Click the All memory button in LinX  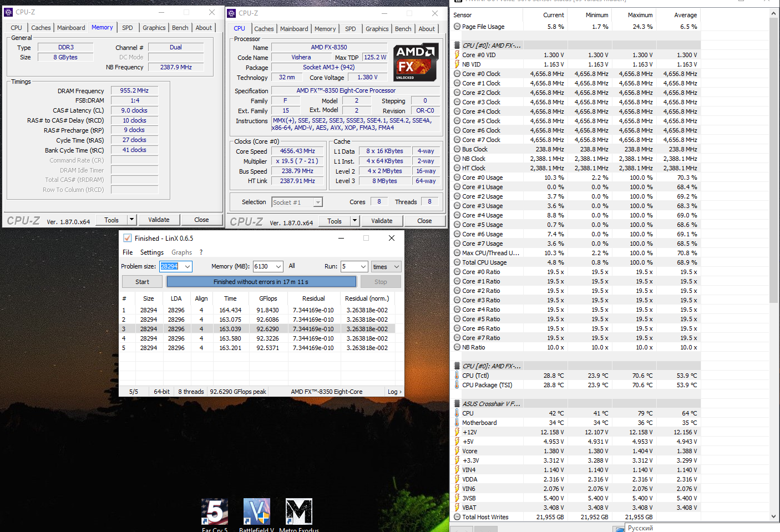click(292, 266)
